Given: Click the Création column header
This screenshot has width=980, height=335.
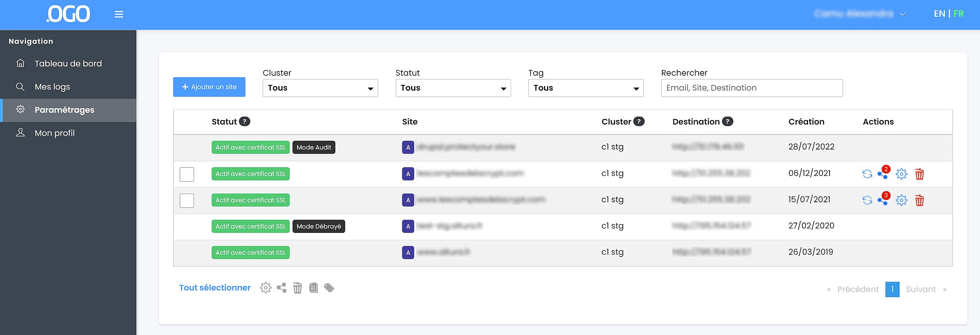Looking at the screenshot, I should pyautogui.click(x=806, y=122).
